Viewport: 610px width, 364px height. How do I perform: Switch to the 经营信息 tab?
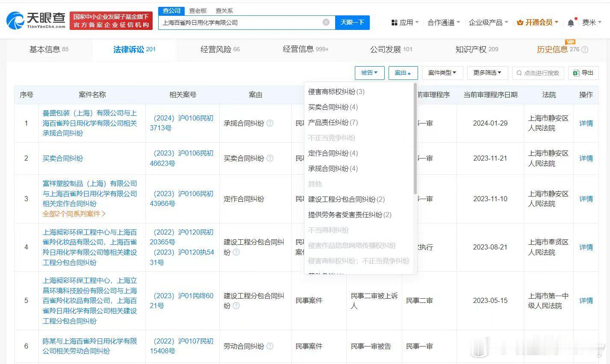(x=306, y=50)
